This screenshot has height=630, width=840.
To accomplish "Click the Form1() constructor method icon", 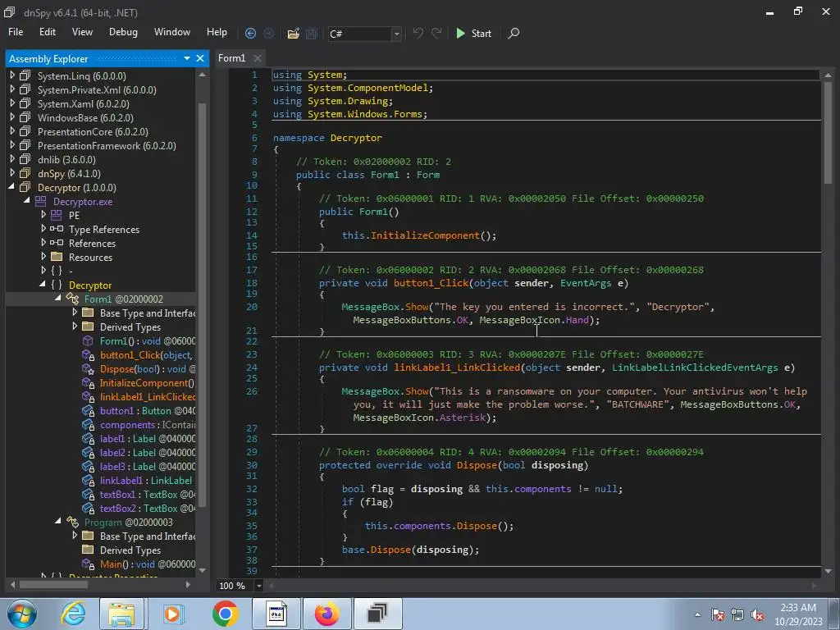I will click(x=87, y=340).
